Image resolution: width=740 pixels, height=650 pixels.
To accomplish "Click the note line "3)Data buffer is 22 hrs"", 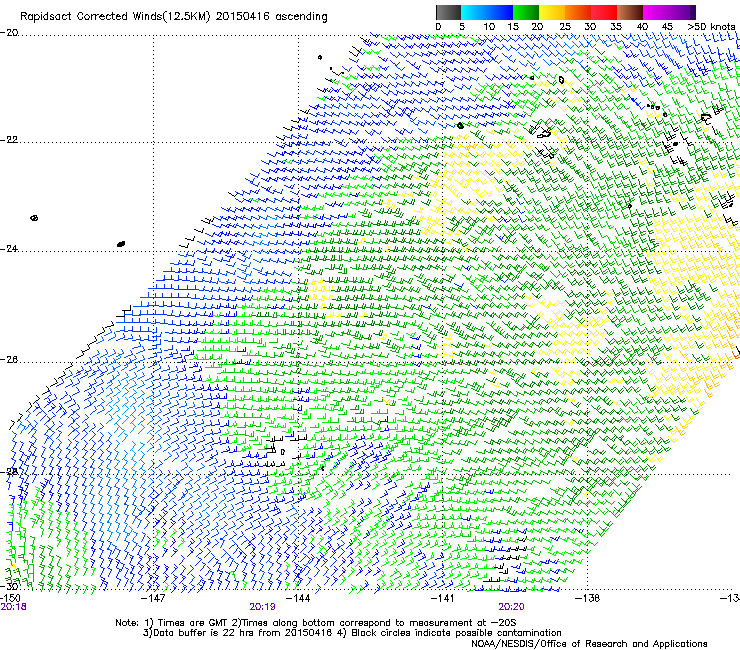I will pyautogui.click(x=352, y=633).
